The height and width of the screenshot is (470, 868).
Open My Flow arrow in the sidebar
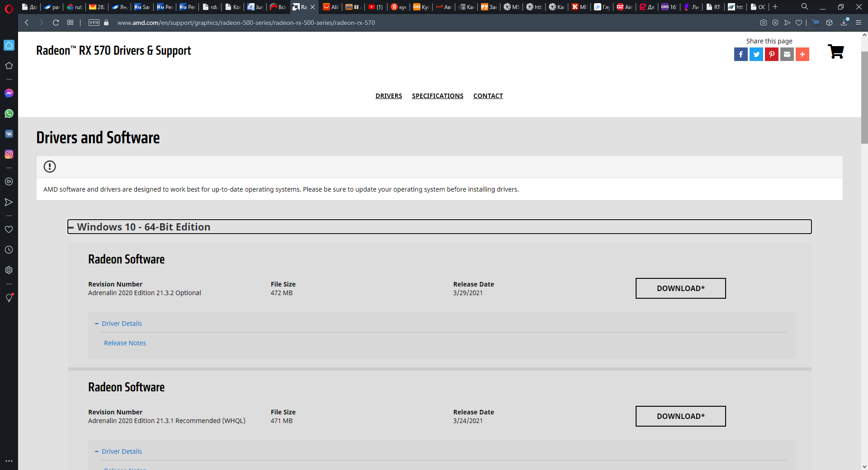(9, 202)
